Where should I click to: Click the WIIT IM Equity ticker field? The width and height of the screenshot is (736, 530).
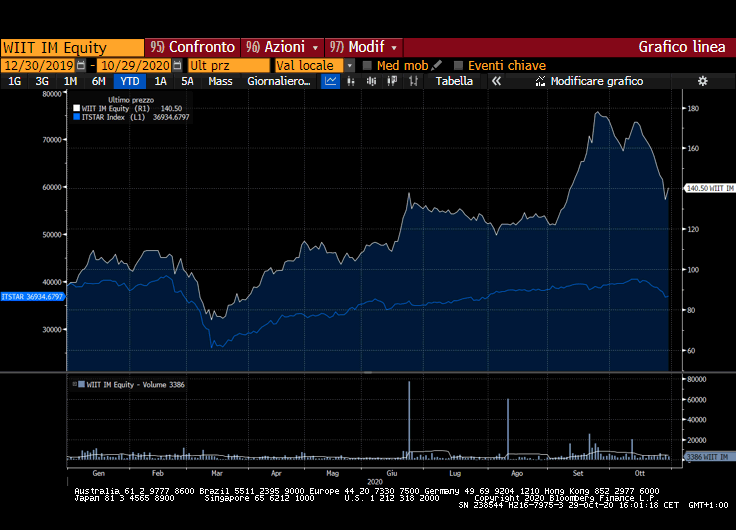[72, 47]
